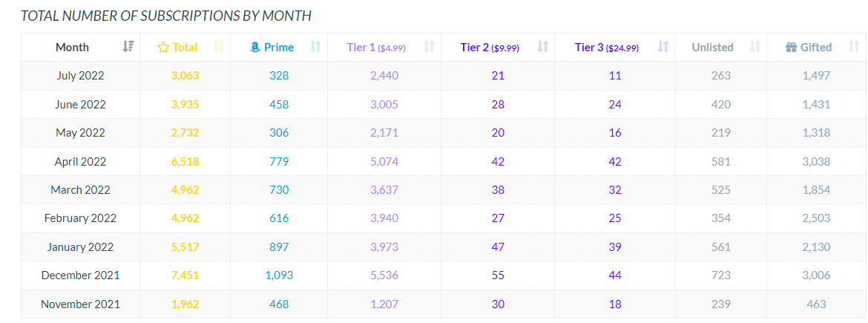This screenshot has width=868, height=323.
Task: Click Tier 2 value 55
Action: tap(498, 275)
